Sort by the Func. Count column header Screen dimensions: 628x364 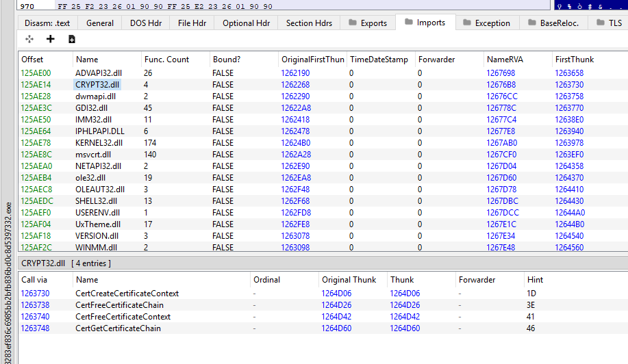pyautogui.click(x=175, y=60)
